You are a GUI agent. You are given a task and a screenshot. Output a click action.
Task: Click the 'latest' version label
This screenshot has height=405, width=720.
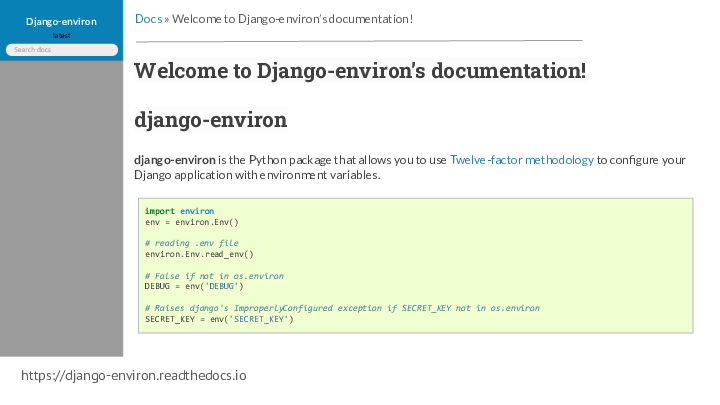tap(62, 35)
